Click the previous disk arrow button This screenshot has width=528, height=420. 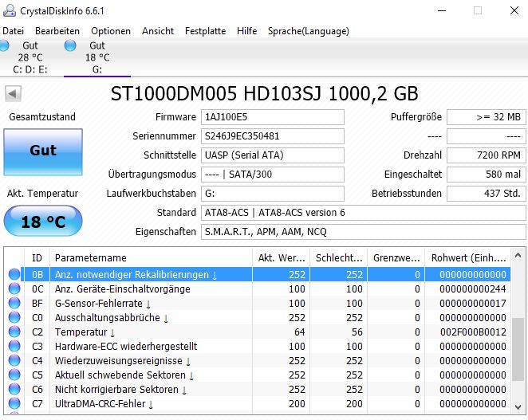point(13,93)
